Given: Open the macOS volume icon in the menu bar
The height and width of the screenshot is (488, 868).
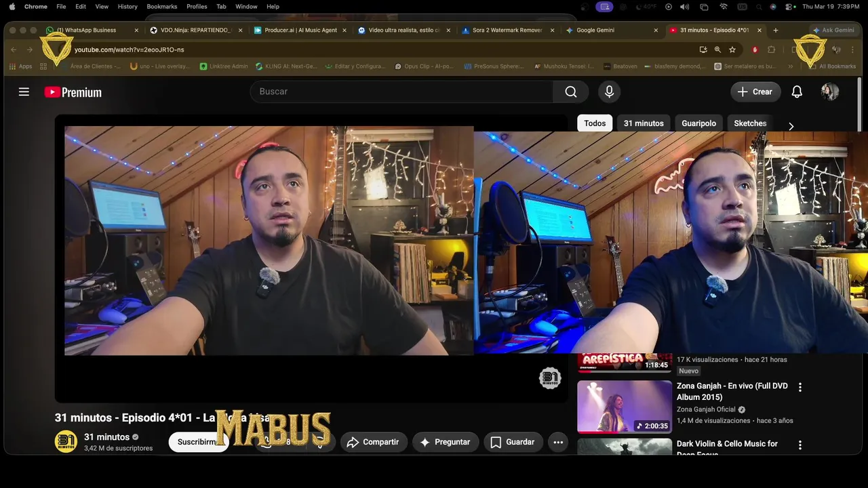Looking at the screenshot, I should 685,7.
